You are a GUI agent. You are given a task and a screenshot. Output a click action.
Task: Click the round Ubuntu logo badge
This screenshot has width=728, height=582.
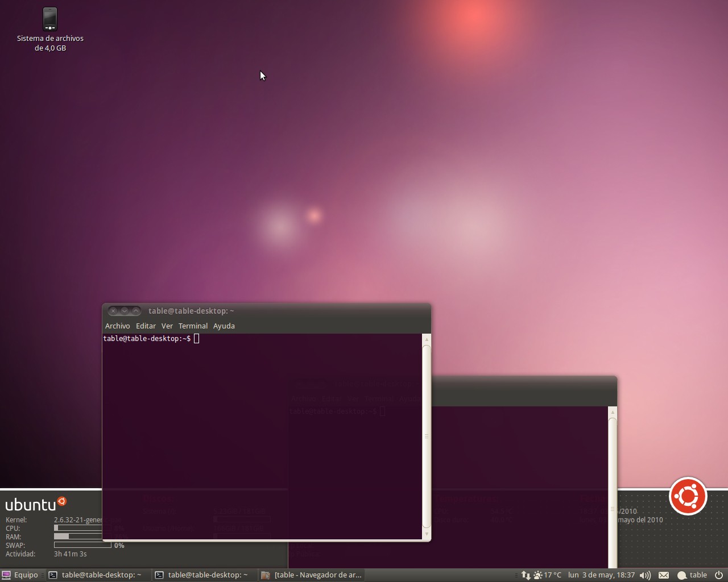(x=688, y=496)
